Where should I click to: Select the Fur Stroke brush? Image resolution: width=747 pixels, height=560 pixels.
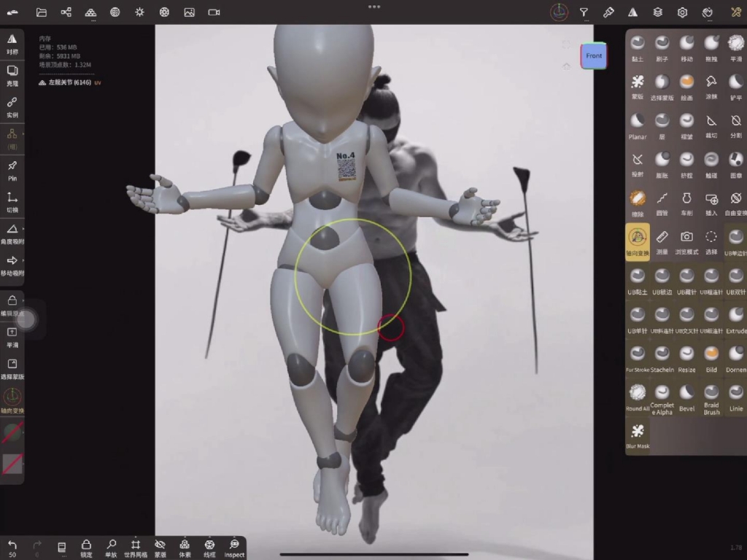click(x=638, y=359)
